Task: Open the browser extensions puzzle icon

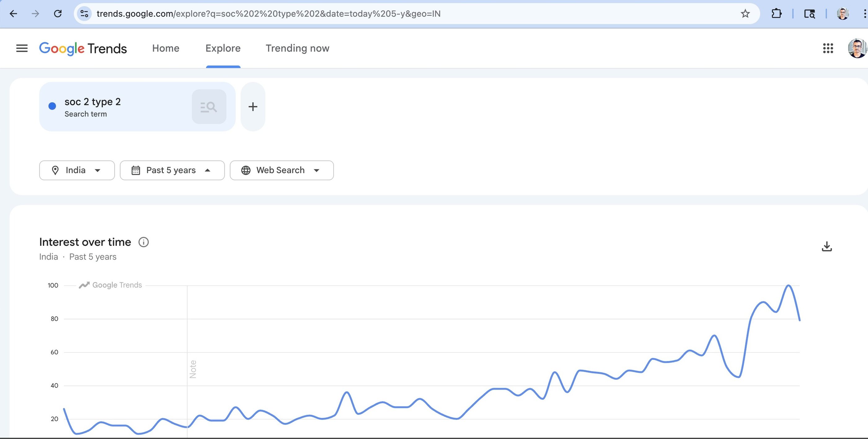Action: (776, 14)
